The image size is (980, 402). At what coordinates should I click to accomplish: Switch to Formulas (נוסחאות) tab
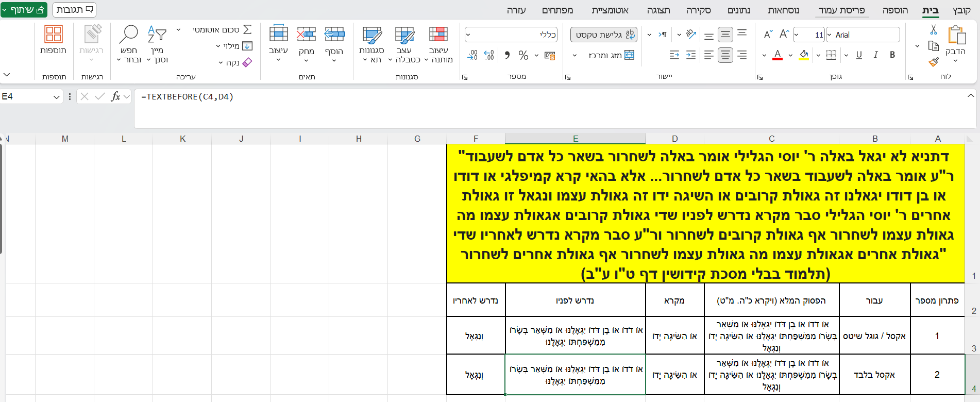tap(784, 10)
